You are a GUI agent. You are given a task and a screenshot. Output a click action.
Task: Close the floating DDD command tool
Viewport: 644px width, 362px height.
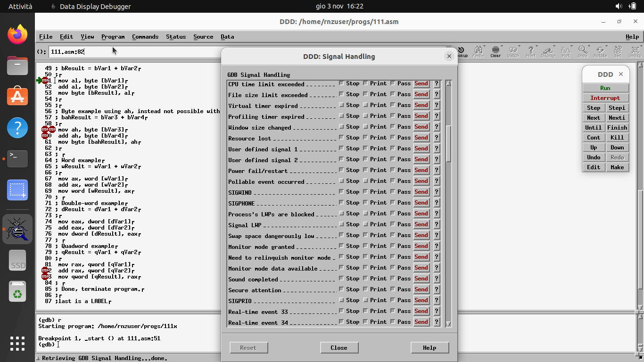tap(621, 74)
